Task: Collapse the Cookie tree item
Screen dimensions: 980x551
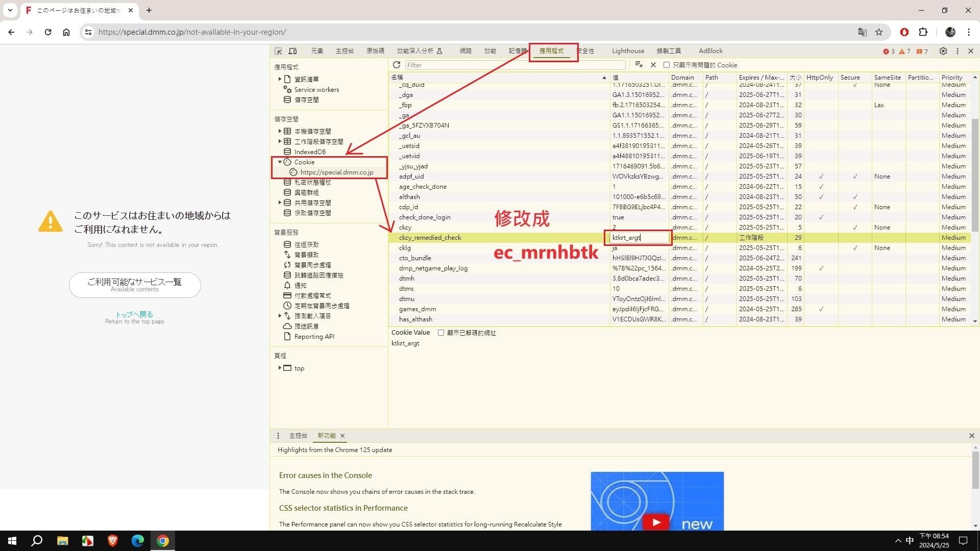Action: coord(280,162)
